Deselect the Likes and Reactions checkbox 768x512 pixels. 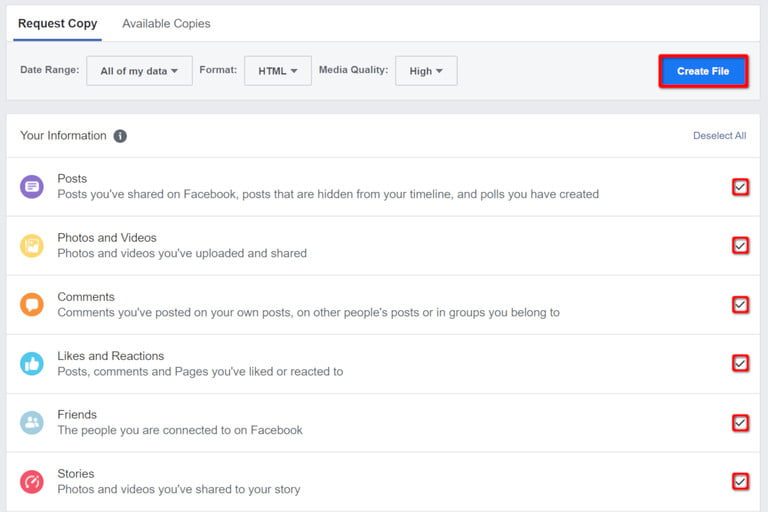click(740, 363)
